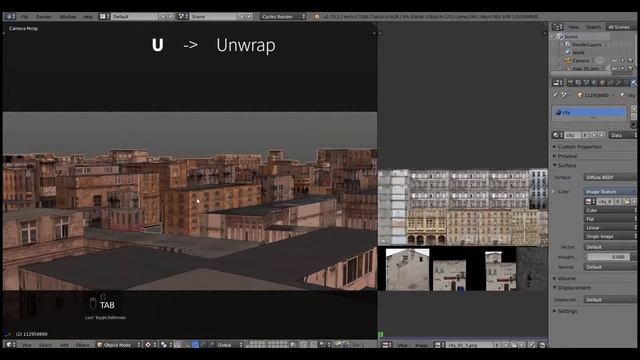640x360 pixels.
Task: Open the Window menu
Action: coord(67,17)
